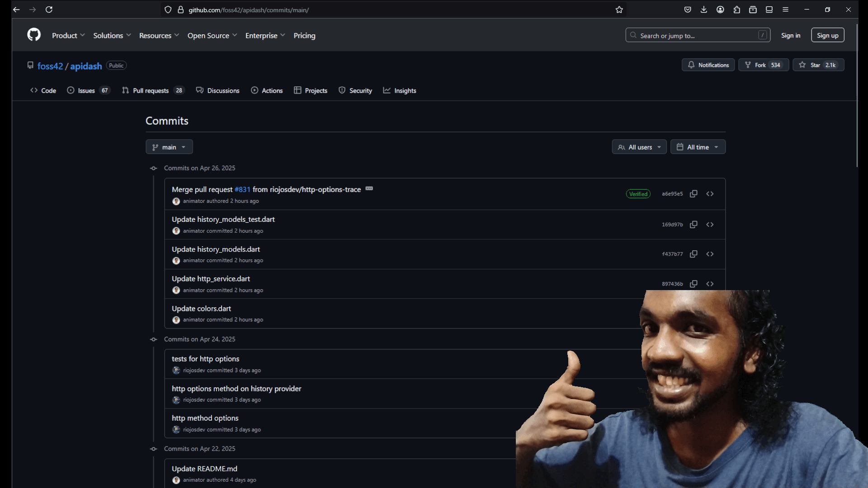The image size is (868, 488).
Task: Open the Issues tab
Action: click(86, 90)
